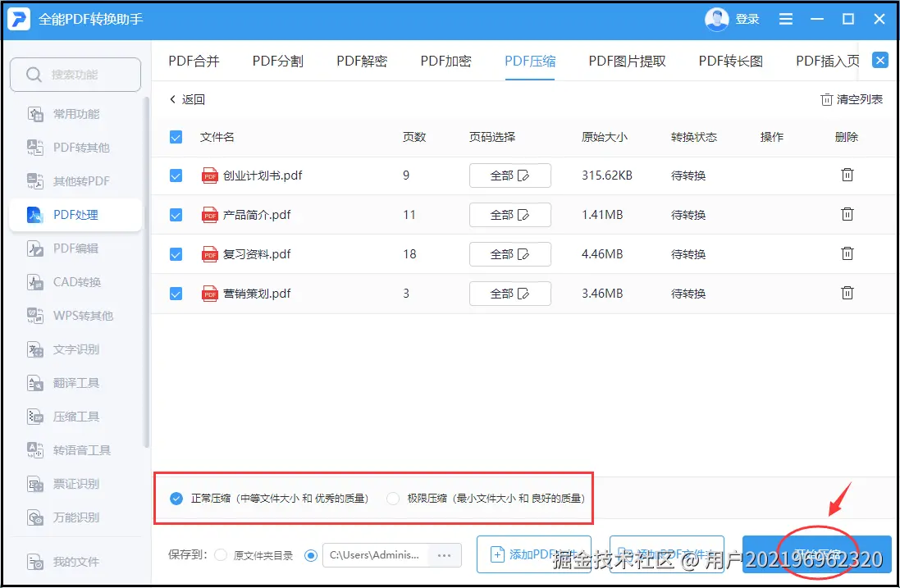Click the 原始大小 column header
The height and width of the screenshot is (588, 900).
(x=605, y=137)
